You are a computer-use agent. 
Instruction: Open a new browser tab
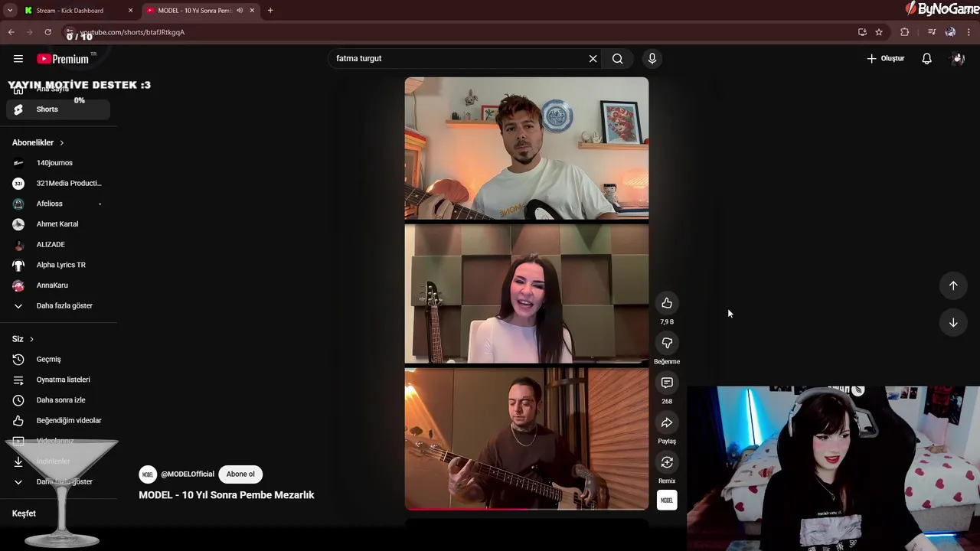(x=270, y=11)
